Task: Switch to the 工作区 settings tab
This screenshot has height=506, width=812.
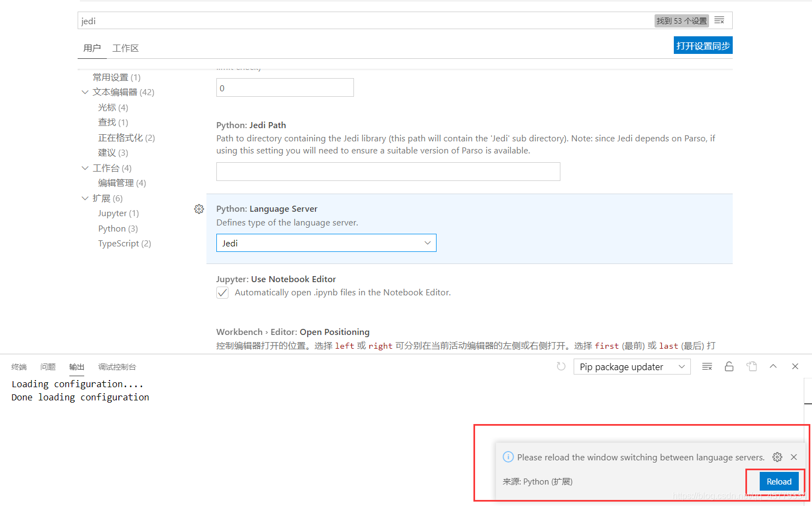Action: [x=126, y=48]
